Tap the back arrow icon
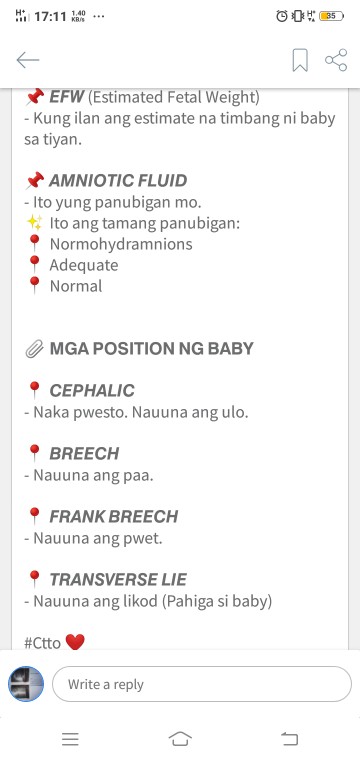The width and height of the screenshot is (360, 760). click(x=28, y=60)
